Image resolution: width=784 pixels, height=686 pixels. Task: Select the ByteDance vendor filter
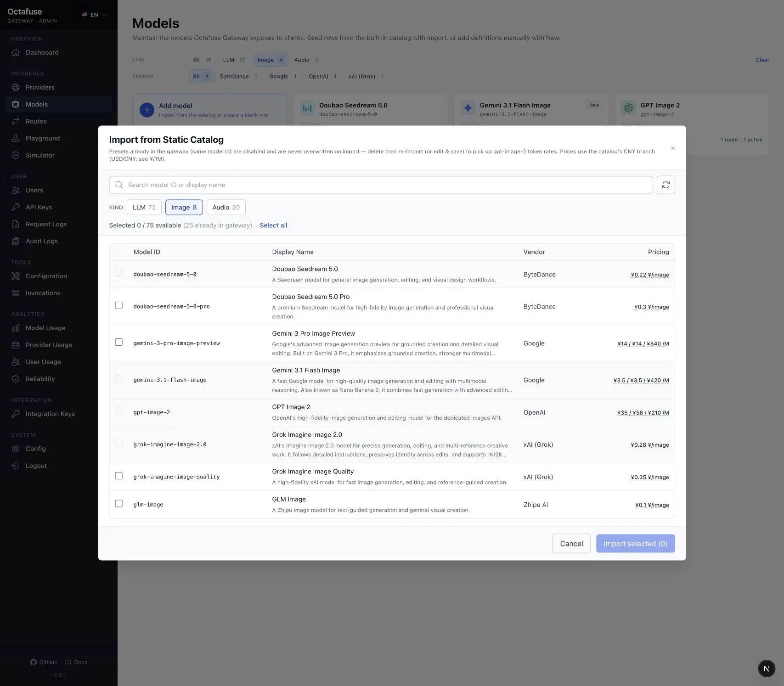click(x=238, y=76)
